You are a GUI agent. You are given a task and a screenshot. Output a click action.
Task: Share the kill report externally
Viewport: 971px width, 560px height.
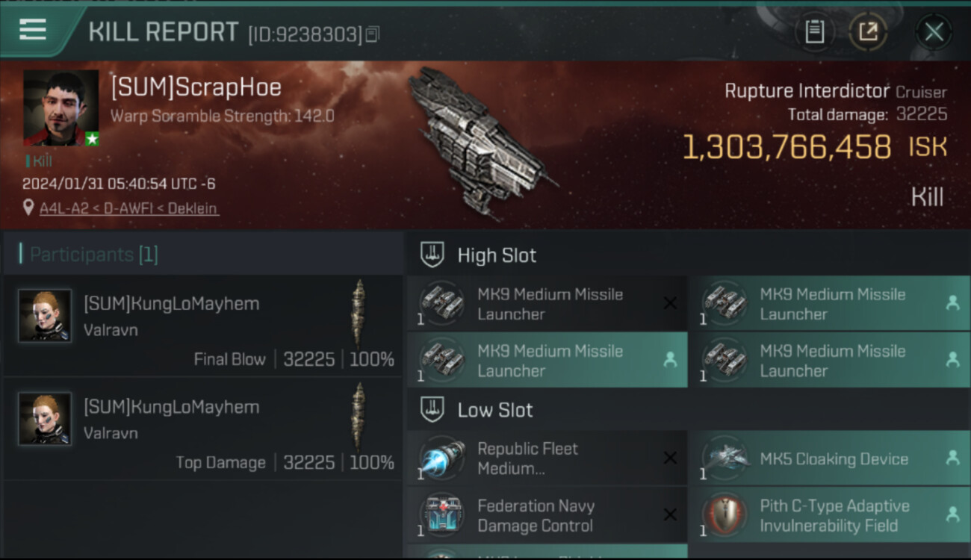tap(868, 31)
